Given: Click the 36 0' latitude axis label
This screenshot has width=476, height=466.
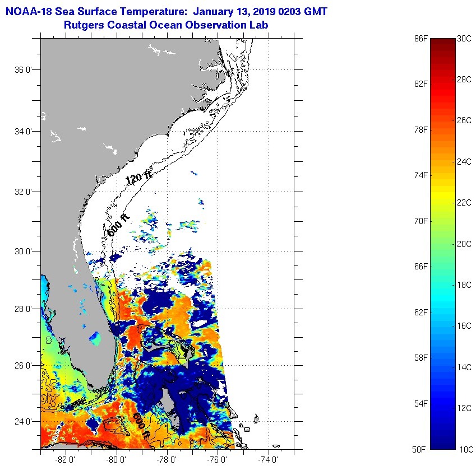Looking at the screenshot, I should pyautogui.click(x=24, y=70).
